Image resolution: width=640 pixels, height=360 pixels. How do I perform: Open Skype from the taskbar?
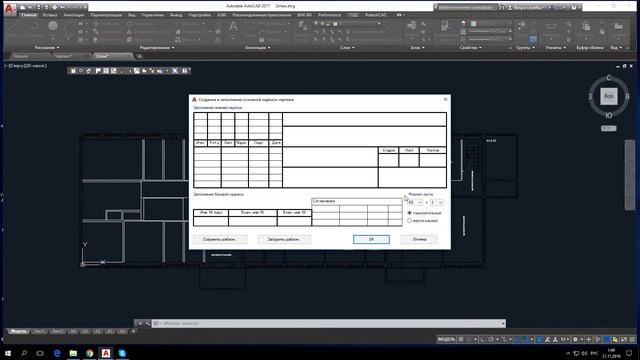122,353
